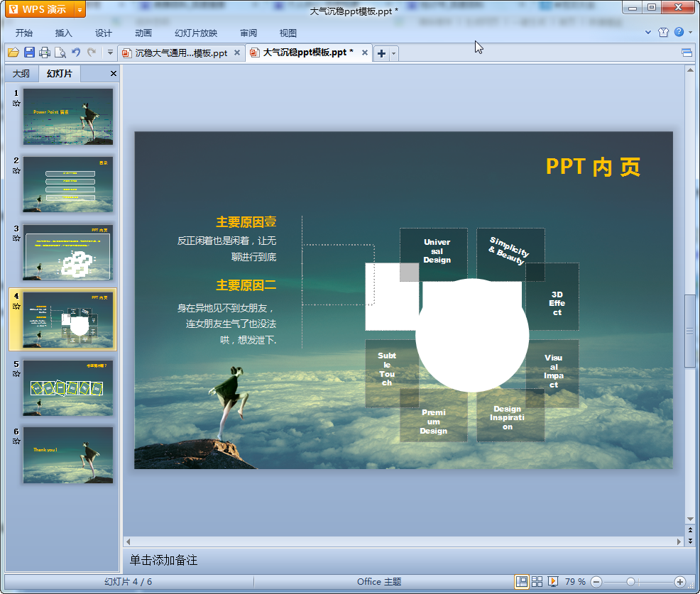Image resolution: width=700 pixels, height=594 pixels.
Task: Click the vertical scrollbar up arrow
Action: click(x=690, y=70)
